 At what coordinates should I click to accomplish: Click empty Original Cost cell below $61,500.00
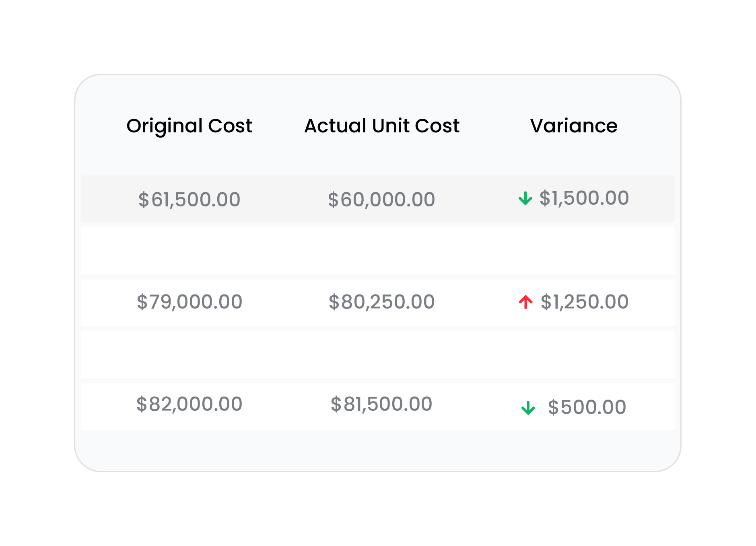(x=189, y=251)
